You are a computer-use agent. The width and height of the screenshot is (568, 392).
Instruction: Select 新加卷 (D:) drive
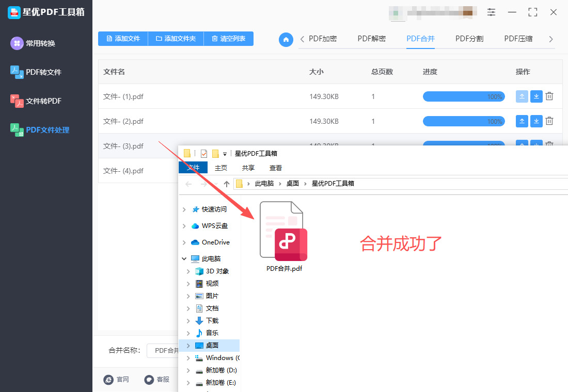click(x=221, y=370)
